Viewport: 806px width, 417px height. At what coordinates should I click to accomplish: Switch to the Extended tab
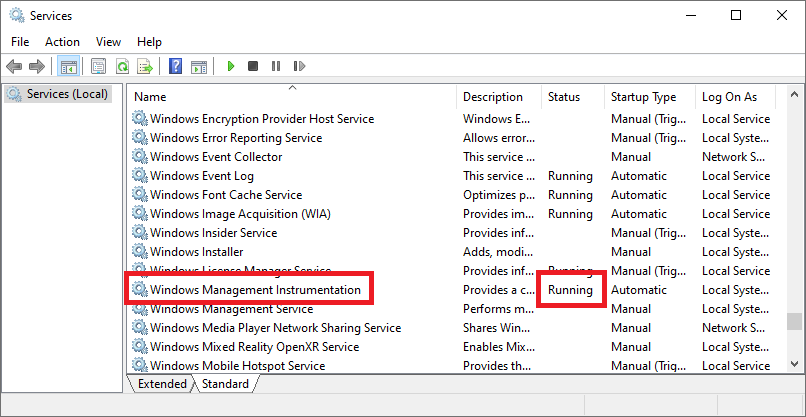click(x=162, y=384)
